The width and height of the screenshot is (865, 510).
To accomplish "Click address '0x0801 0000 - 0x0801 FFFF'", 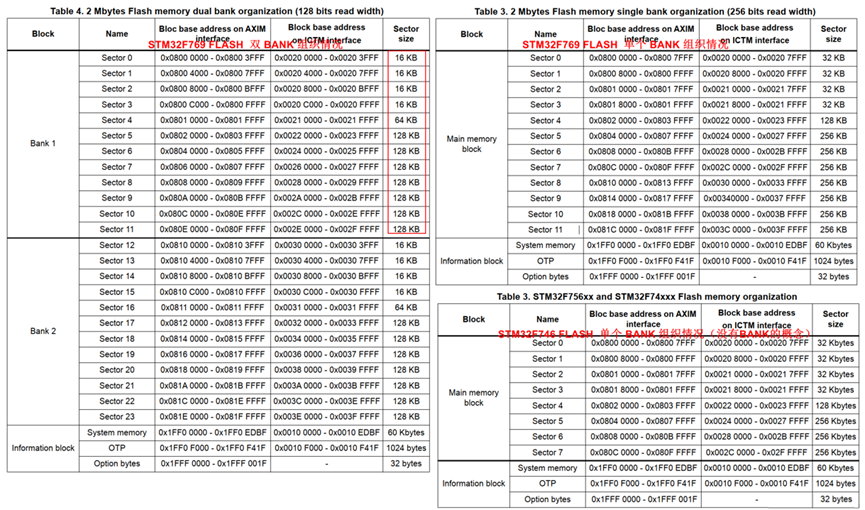I will tap(212, 120).
